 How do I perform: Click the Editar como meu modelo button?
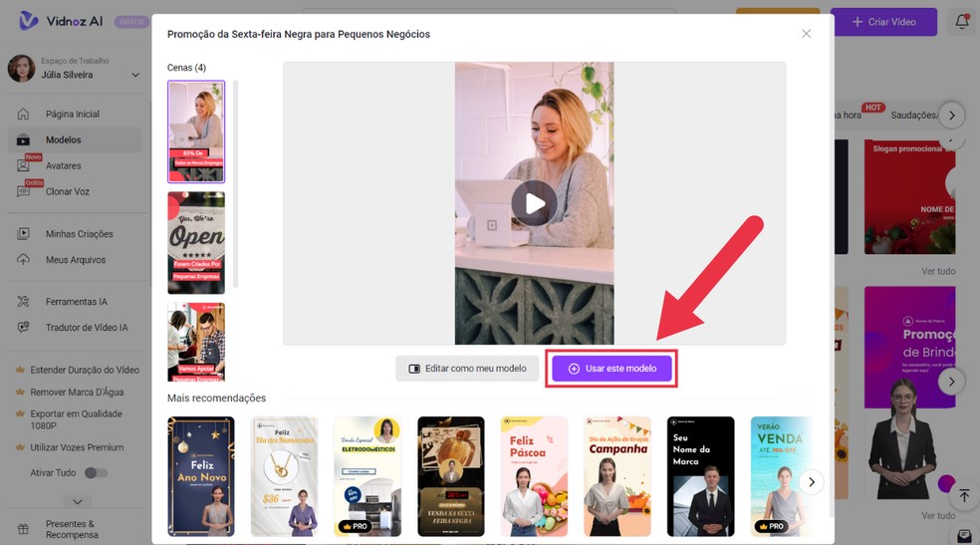[x=467, y=368]
